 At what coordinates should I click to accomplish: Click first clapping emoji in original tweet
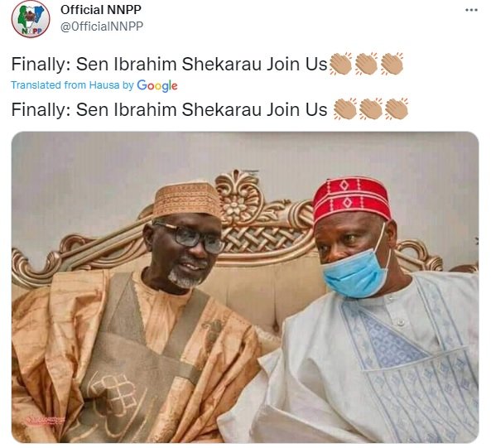(x=340, y=64)
